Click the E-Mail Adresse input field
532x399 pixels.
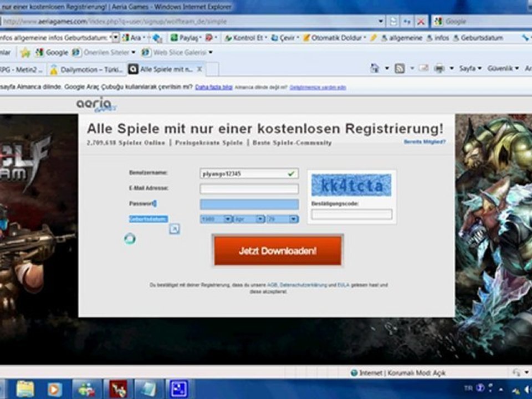click(249, 188)
